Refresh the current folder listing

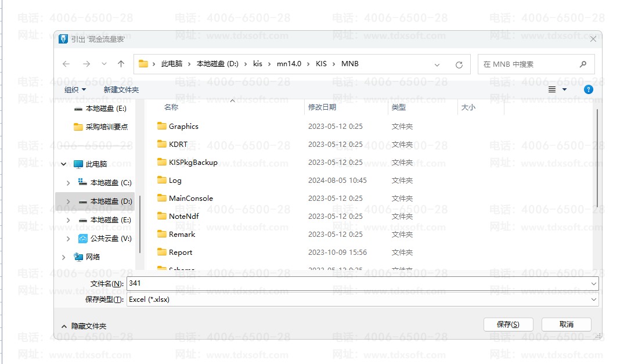pos(459,64)
